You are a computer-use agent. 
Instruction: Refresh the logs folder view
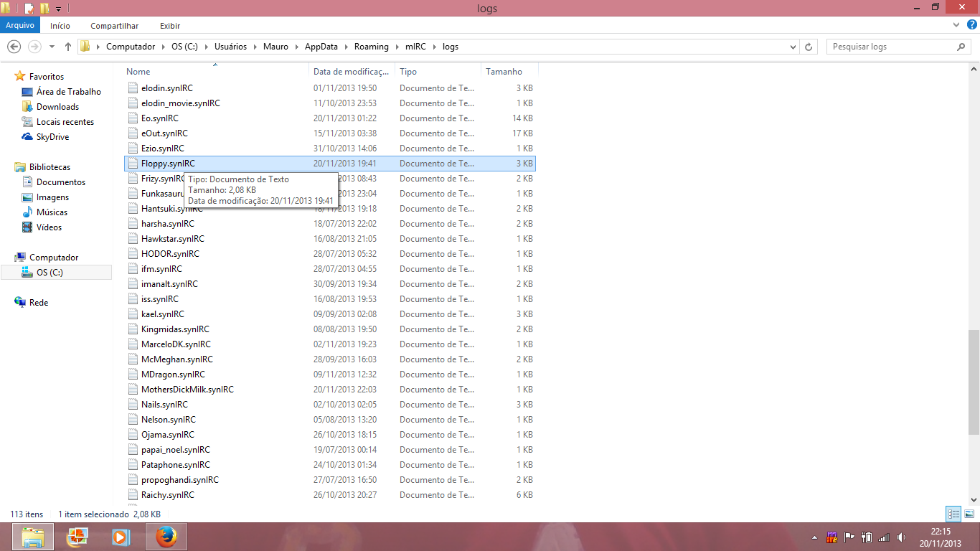click(809, 47)
